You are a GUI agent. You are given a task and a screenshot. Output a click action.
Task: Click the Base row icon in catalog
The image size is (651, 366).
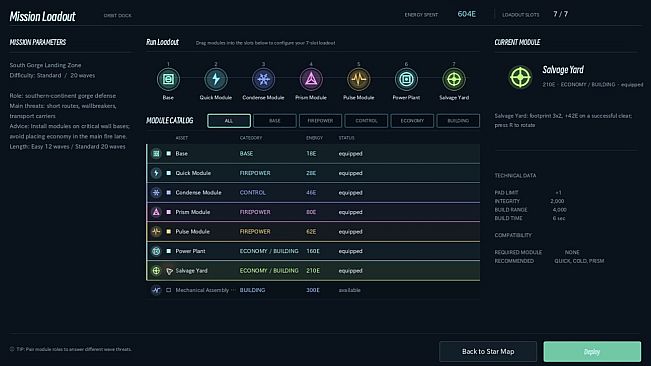[156, 154]
